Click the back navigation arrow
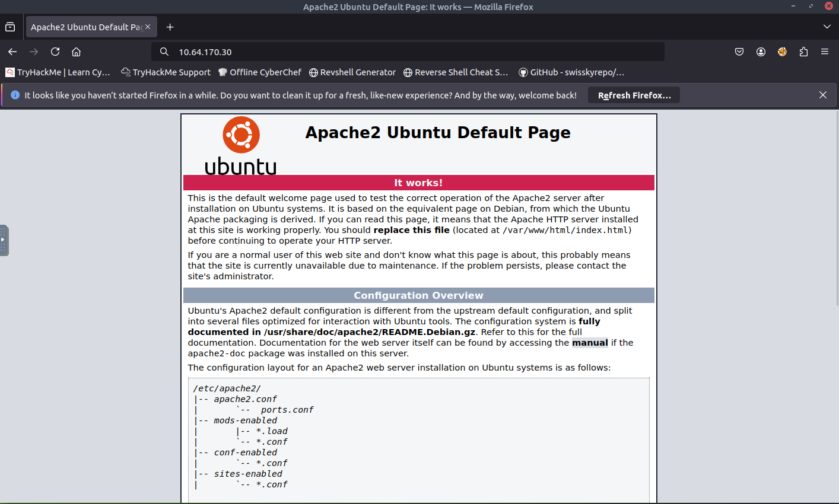This screenshot has height=504, width=839. [12, 52]
